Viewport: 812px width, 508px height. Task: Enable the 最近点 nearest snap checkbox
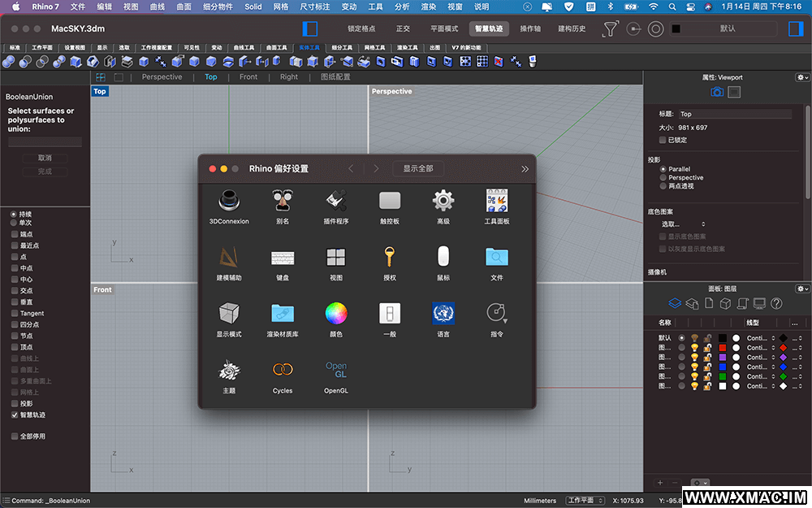coord(15,245)
